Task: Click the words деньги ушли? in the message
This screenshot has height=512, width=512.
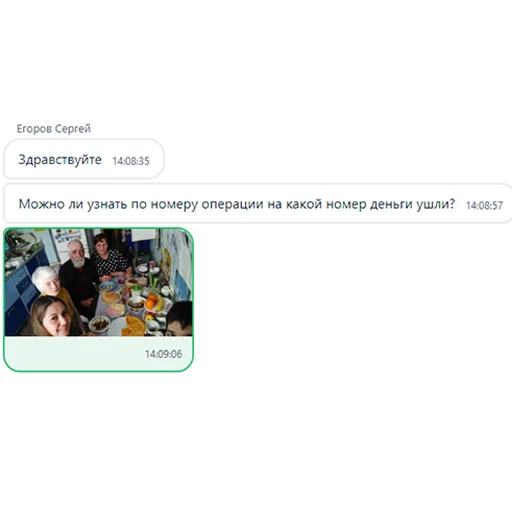Action: pyautogui.click(x=412, y=204)
